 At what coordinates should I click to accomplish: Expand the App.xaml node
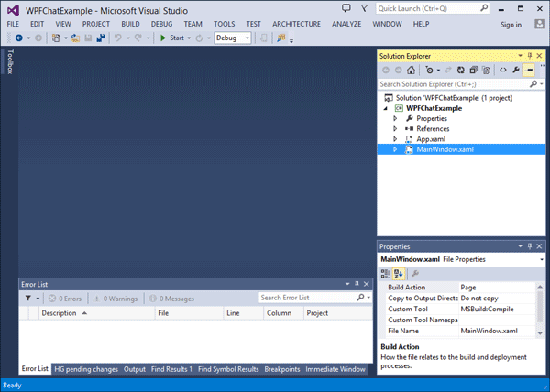(x=395, y=139)
